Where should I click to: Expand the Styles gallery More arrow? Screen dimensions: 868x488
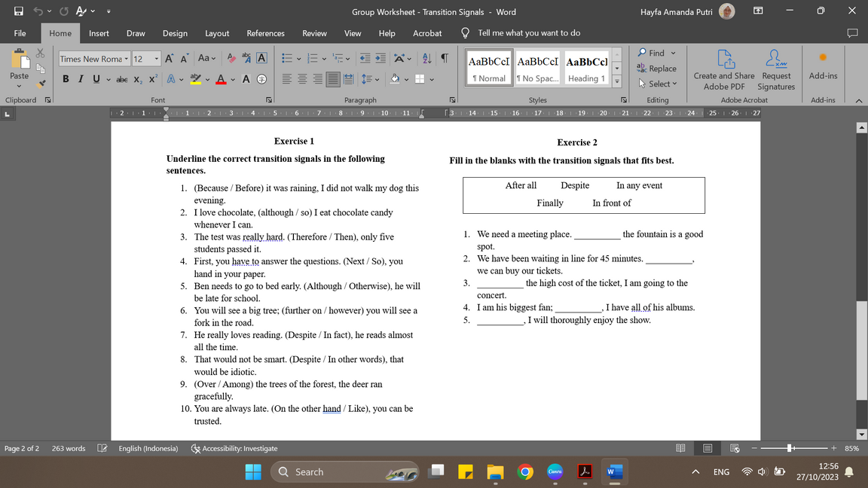(617, 82)
